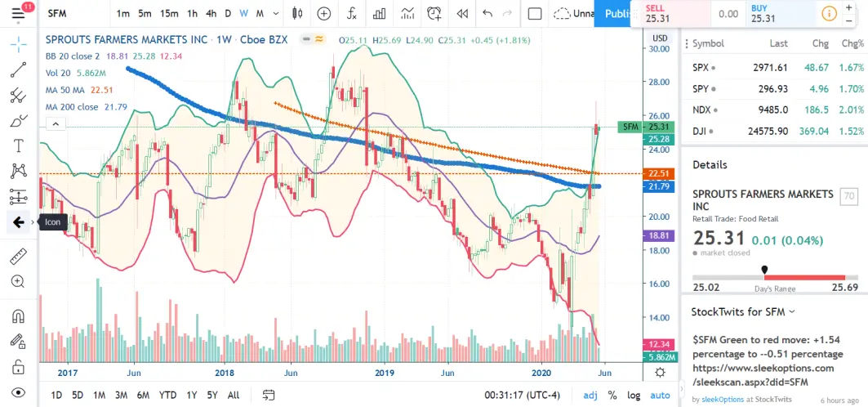Screen dimensions: 868x407
Task: Select the brush drawing tool
Action: 18,120
